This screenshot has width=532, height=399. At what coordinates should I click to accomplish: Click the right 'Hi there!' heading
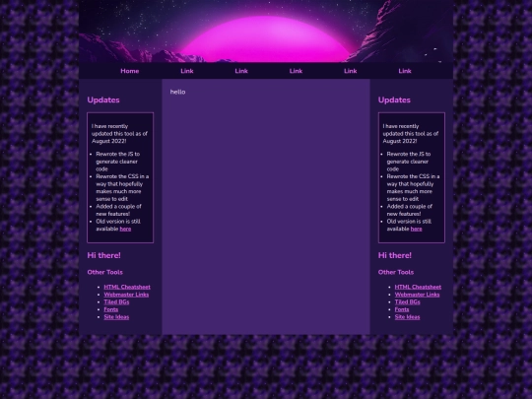(x=395, y=255)
